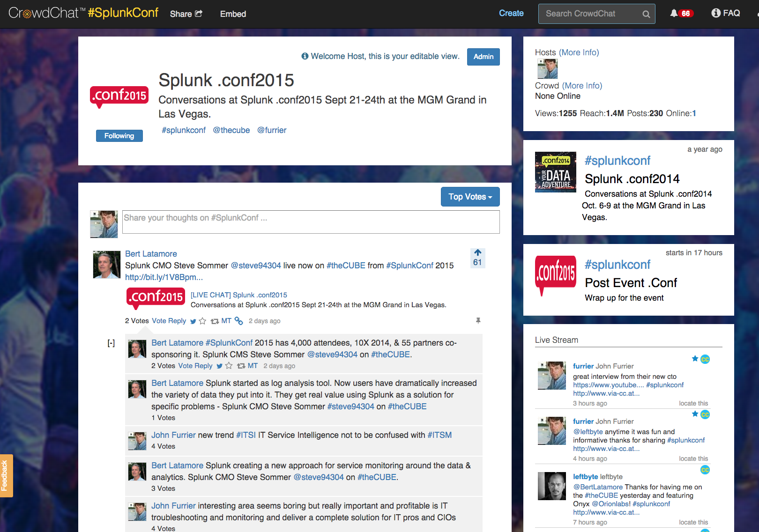Screen dimensions: 759x532
Task: Click the 'Online:1' count in the stats
Action: click(x=681, y=113)
